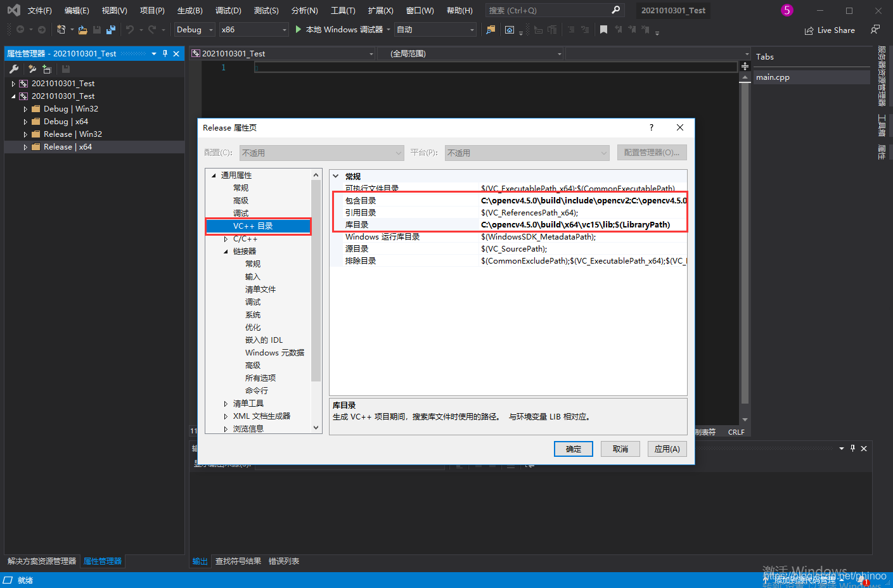Expand the Release | Win32 node

(x=25, y=134)
